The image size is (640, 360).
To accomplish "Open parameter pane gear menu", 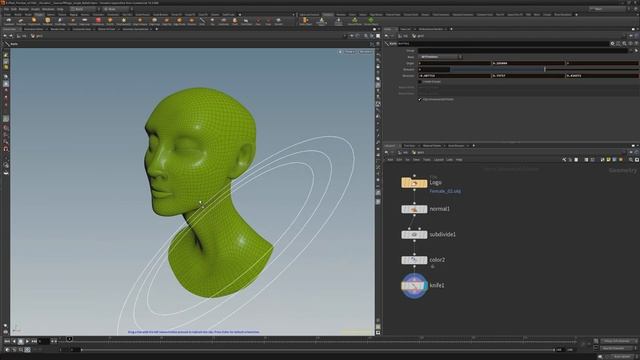I will [x=612, y=43].
